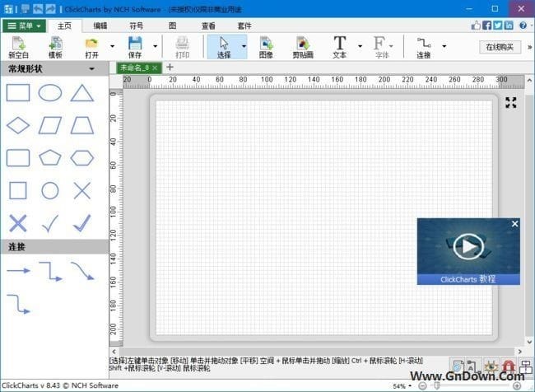This screenshot has width=535, height=392.
Task: Toggle the red magnet snap option
Action: click(508, 366)
